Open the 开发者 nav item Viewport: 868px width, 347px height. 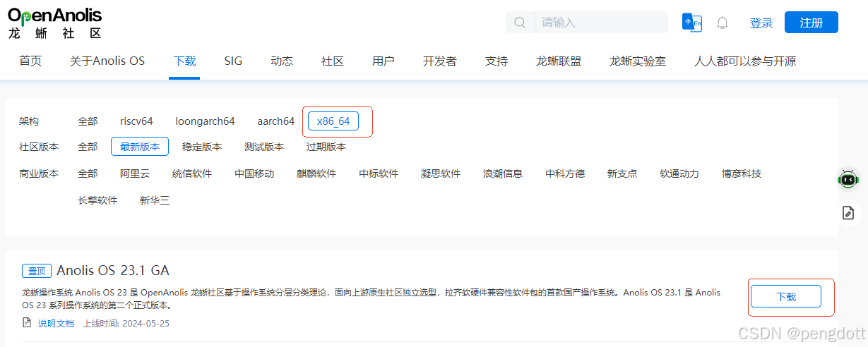(x=440, y=61)
